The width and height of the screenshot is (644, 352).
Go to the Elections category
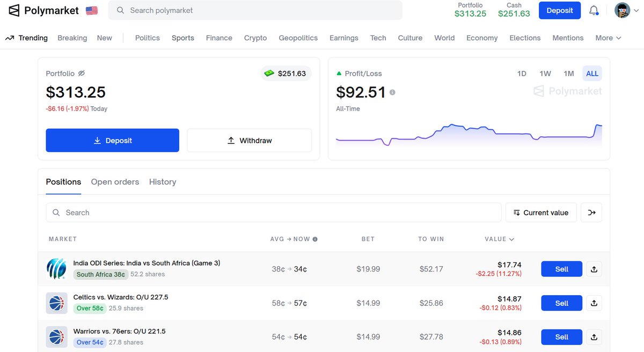(525, 38)
